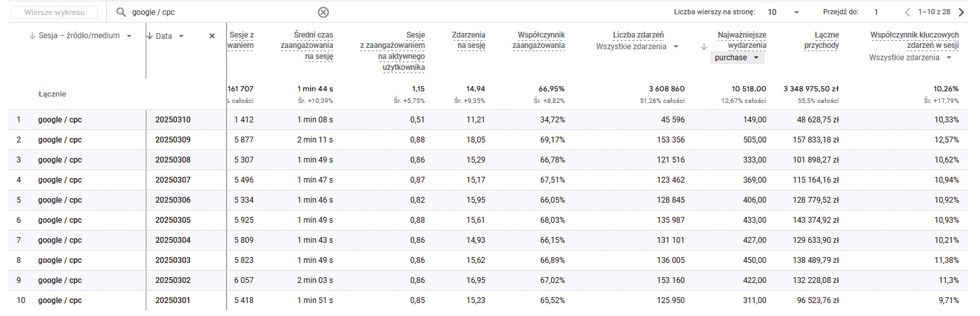Viewport: 980px width, 316px height.
Task: Click the Wiersze wykresu button
Action: coord(60,12)
